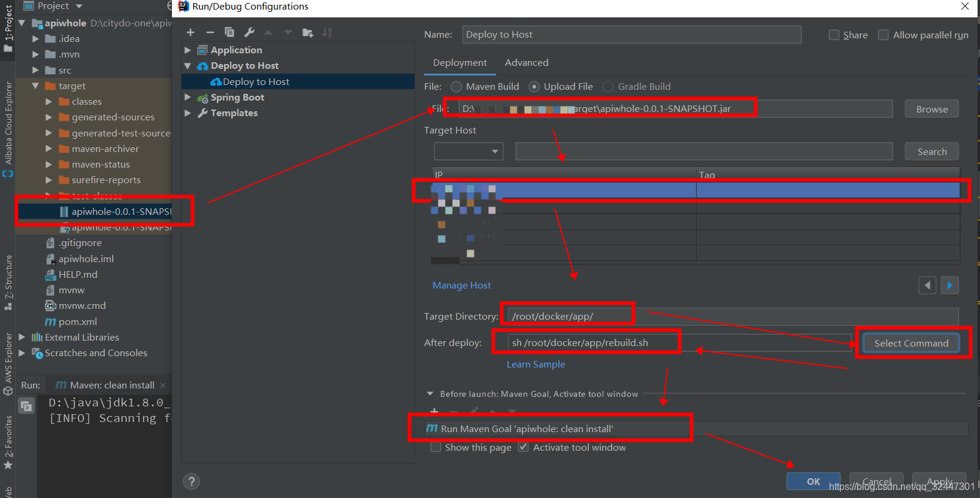
Task: Move configuration up arrow icon
Action: point(268,32)
